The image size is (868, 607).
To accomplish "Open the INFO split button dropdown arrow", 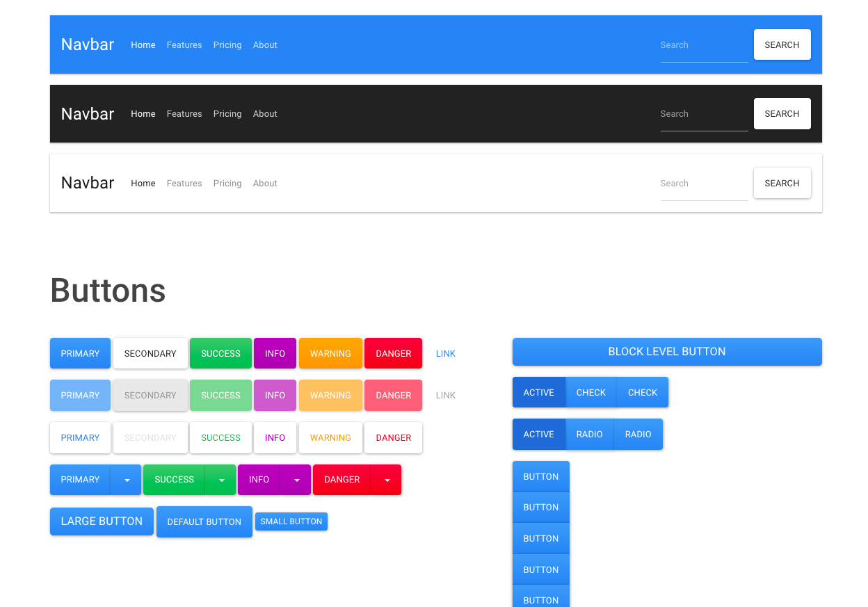I will tap(296, 480).
